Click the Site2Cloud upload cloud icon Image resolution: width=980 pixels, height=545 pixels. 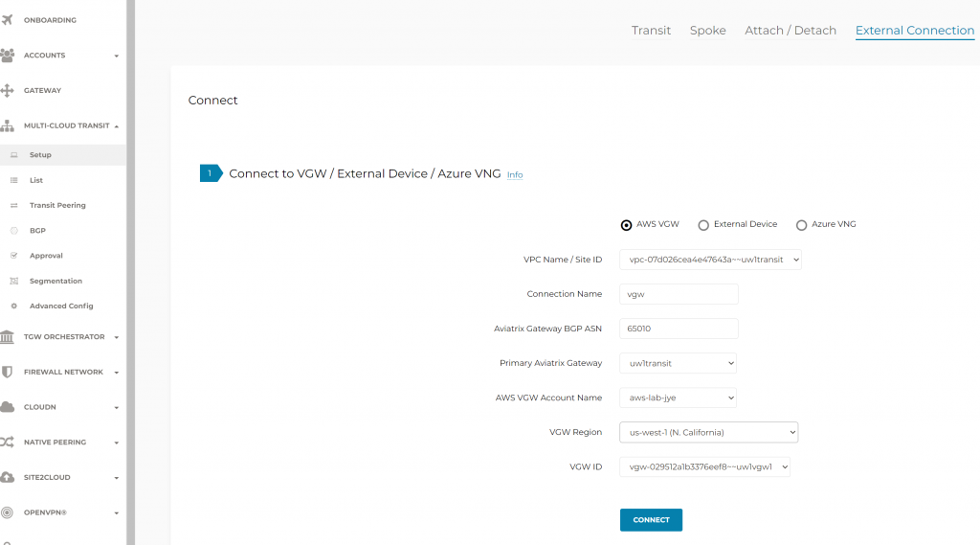7,477
